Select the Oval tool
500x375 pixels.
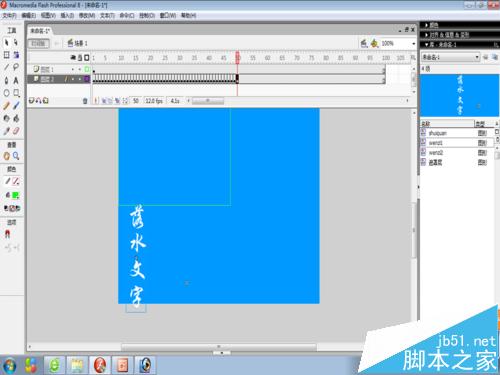pos(6,93)
